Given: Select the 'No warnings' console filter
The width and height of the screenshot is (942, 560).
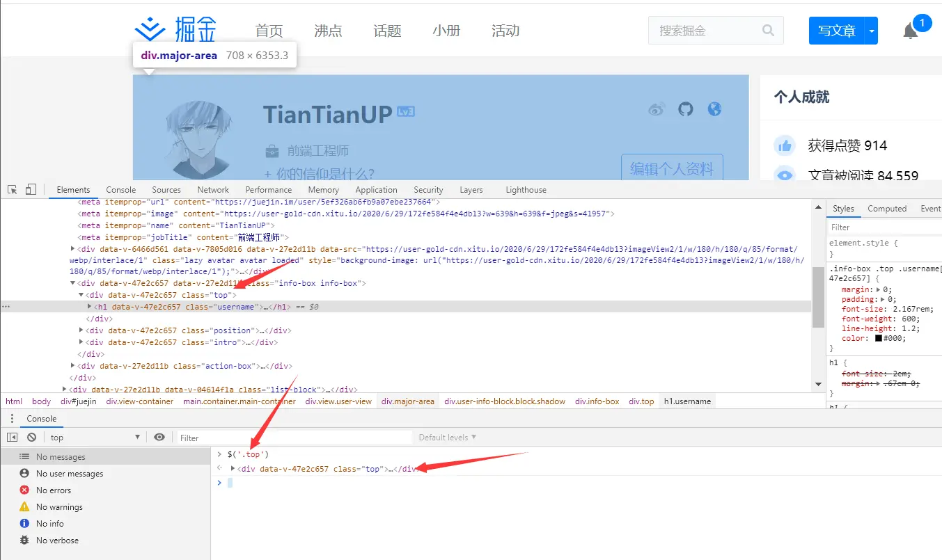Looking at the screenshot, I should [x=105, y=507].
